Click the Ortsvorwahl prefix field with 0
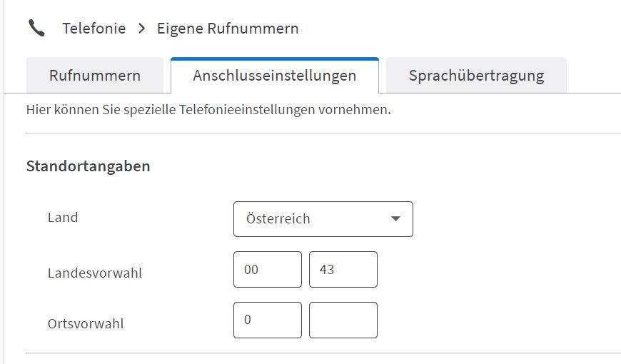621x364 pixels. (267, 320)
